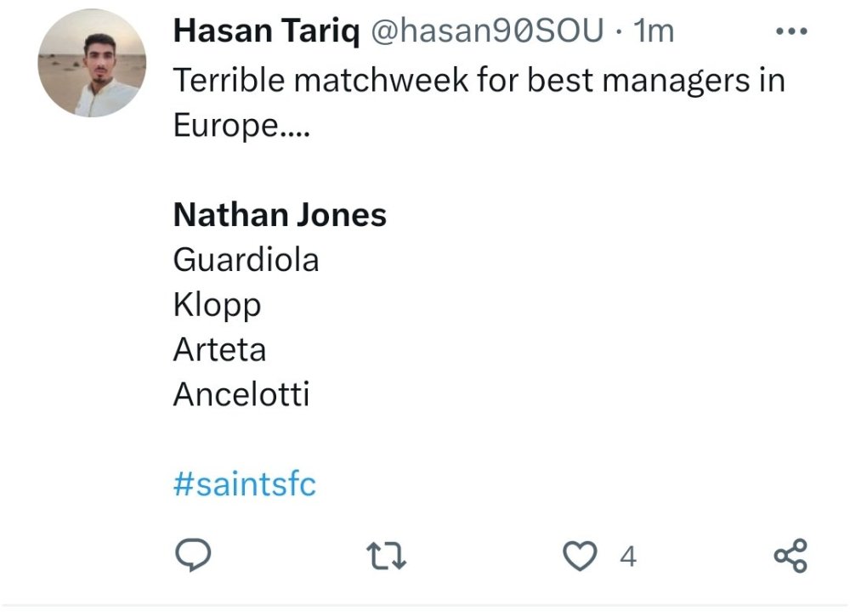Viewport: 850px width, 616px height.
Task: Click the bold Nathan Jones text
Action: (280, 215)
